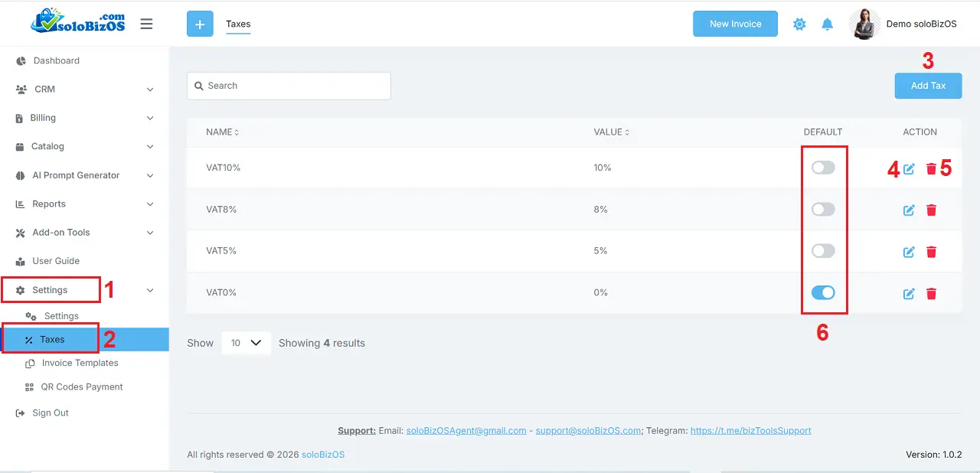The height and width of the screenshot is (473, 980).
Task: Click the 0% value cell
Action: (x=600, y=292)
